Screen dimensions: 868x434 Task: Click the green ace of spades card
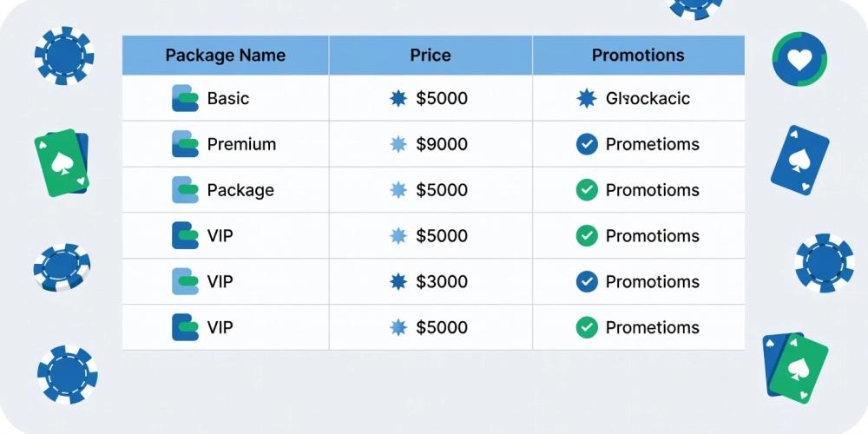(61, 163)
